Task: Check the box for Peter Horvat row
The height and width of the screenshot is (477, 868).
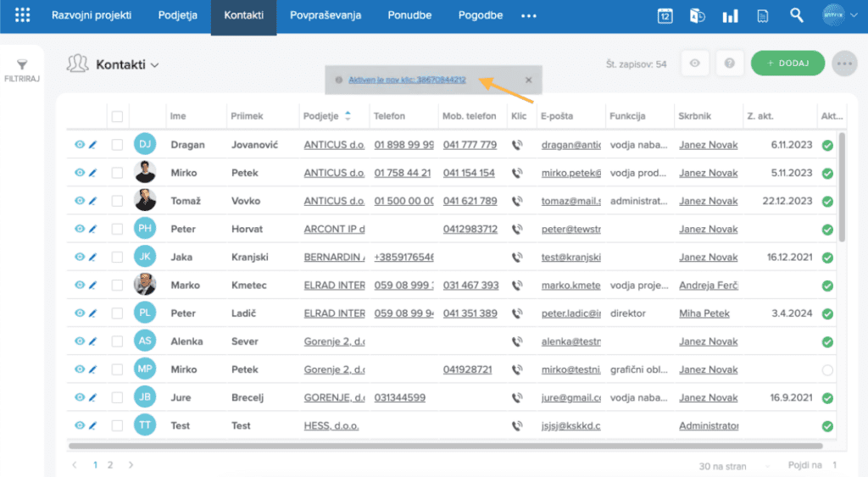Action: click(x=118, y=229)
